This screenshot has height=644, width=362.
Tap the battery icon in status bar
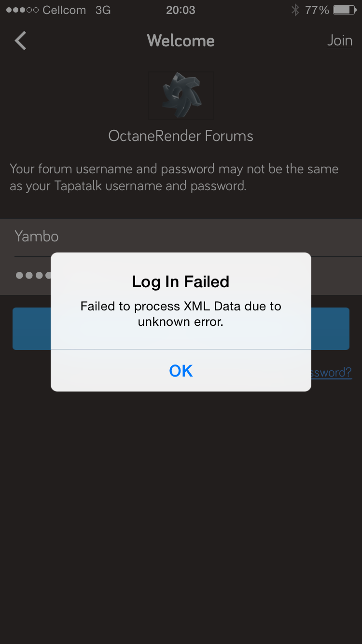(x=344, y=10)
